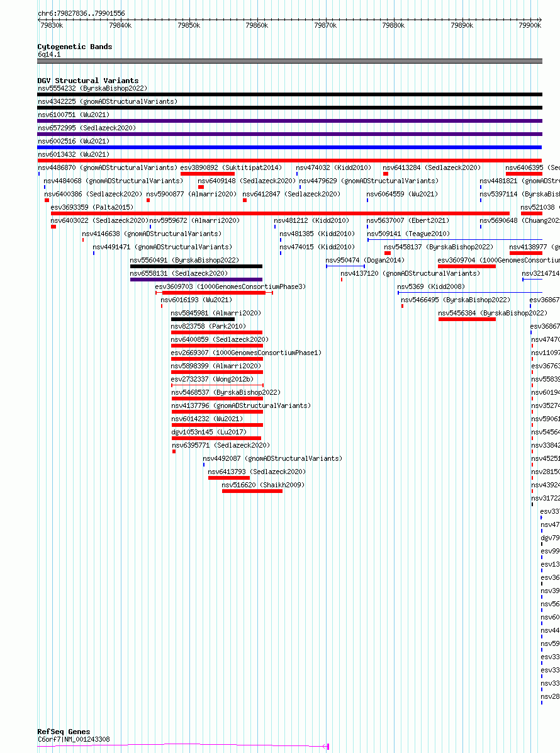Click nsv6403022 (Sedlazeck2020) label
This screenshot has height=753, width=560.
pos(99,220)
